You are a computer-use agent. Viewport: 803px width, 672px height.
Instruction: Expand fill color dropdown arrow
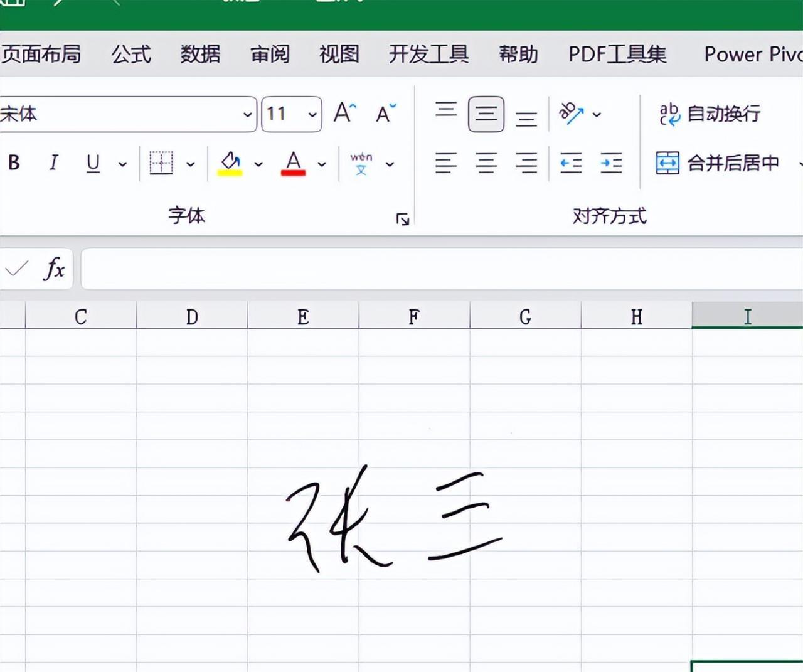pos(258,164)
